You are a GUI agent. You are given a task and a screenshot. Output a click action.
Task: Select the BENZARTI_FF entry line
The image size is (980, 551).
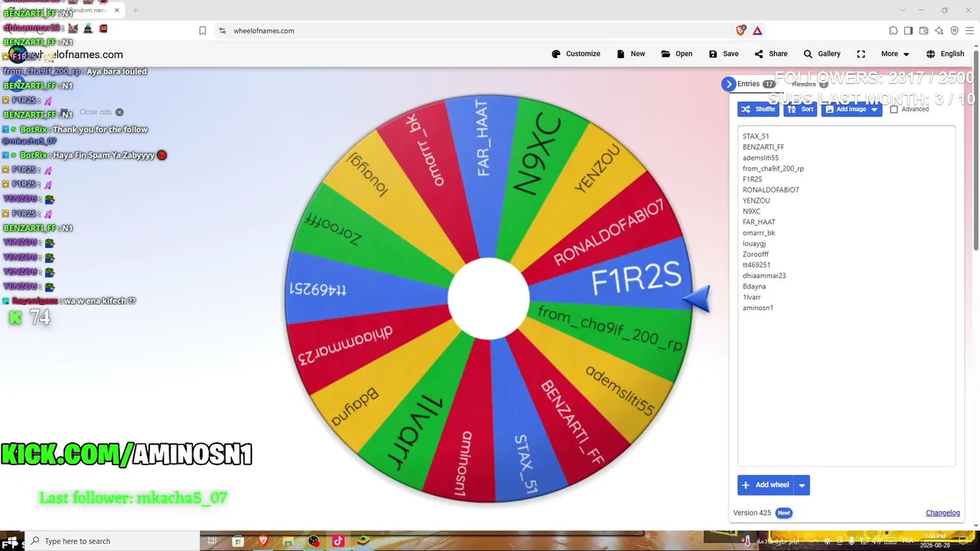(x=763, y=147)
